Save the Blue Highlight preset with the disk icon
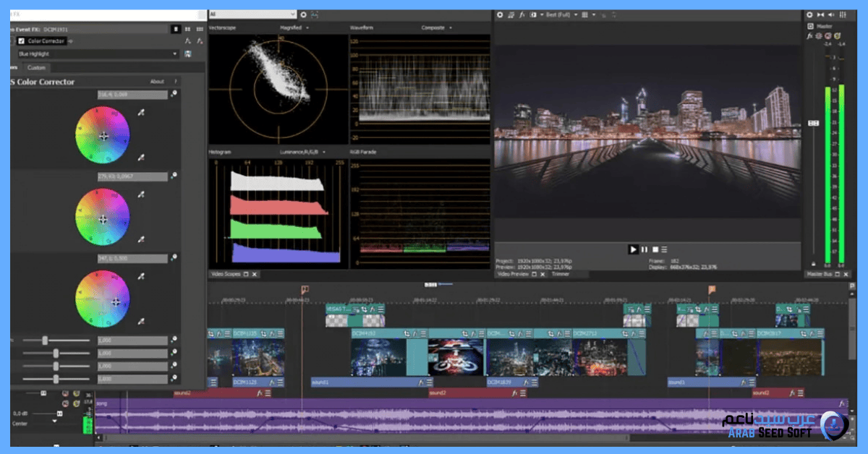 pos(188,54)
